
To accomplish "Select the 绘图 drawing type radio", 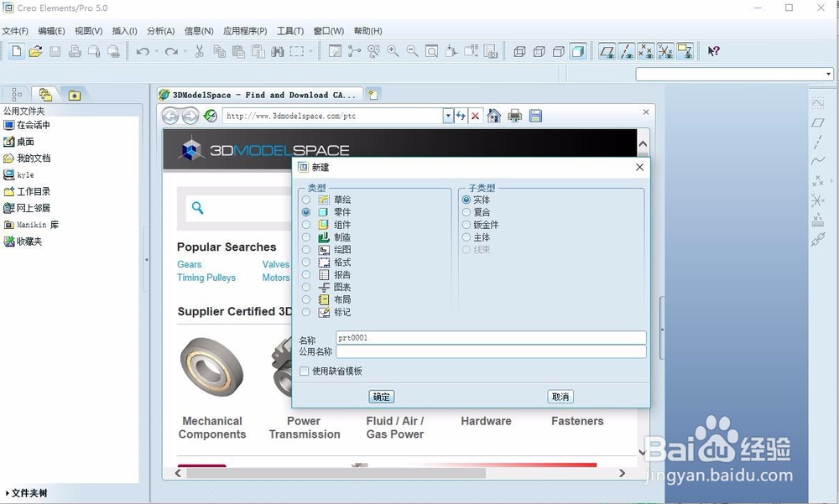I will pos(306,249).
